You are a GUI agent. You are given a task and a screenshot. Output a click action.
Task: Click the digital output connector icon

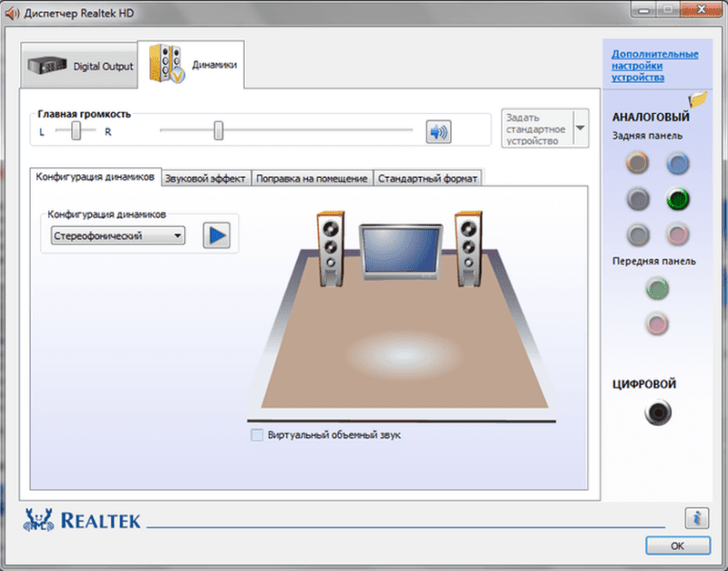pos(658,412)
